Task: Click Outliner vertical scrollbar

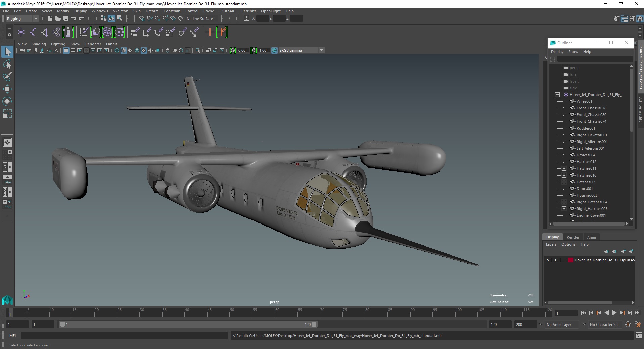Action: (x=632, y=101)
